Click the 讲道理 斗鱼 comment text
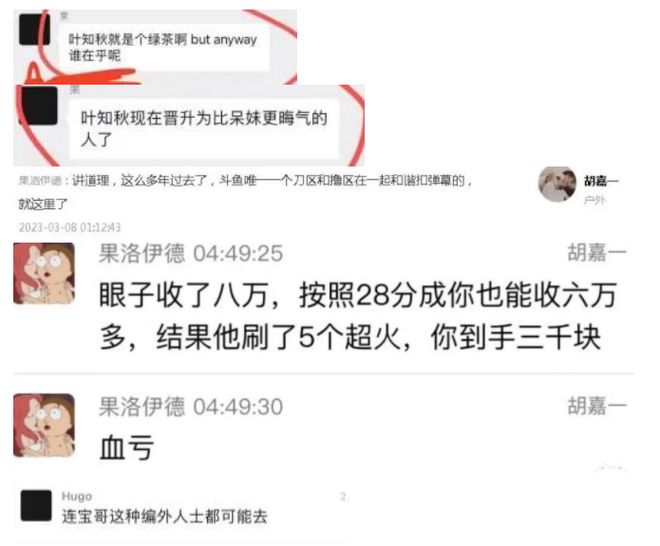The width and height of the screenshot is (660, 546). [x=244, y=192]
